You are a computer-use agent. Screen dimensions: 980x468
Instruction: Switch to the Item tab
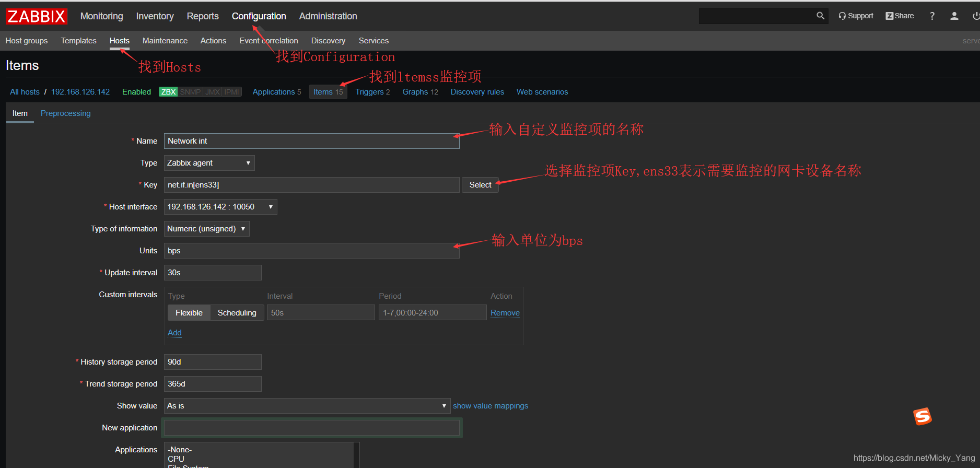coord(20,113)
